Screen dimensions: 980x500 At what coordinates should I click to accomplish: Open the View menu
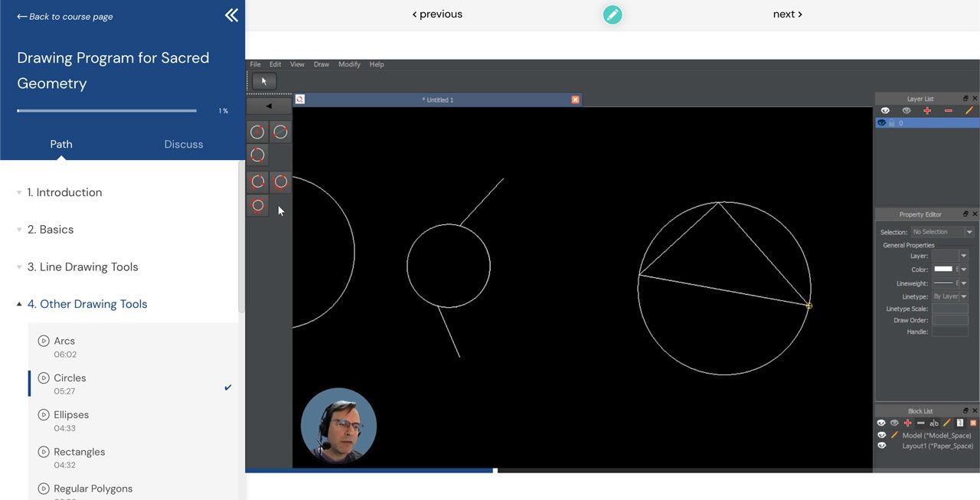pos(297,64)
